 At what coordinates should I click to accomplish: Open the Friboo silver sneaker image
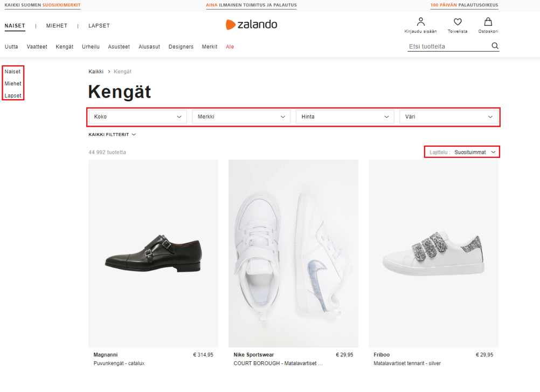[x=433, y=253]
